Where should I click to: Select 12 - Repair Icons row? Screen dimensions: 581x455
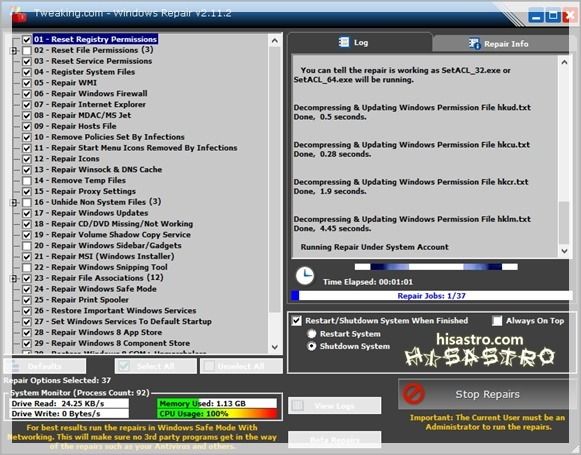pyautogui.click(x=67, y=159)
